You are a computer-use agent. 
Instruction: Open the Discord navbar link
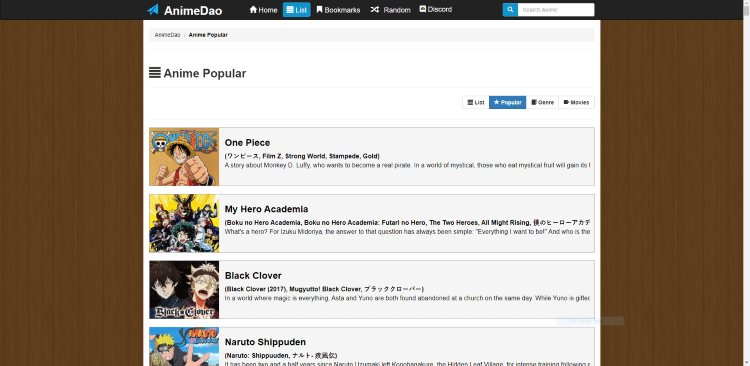coord(435,10)
